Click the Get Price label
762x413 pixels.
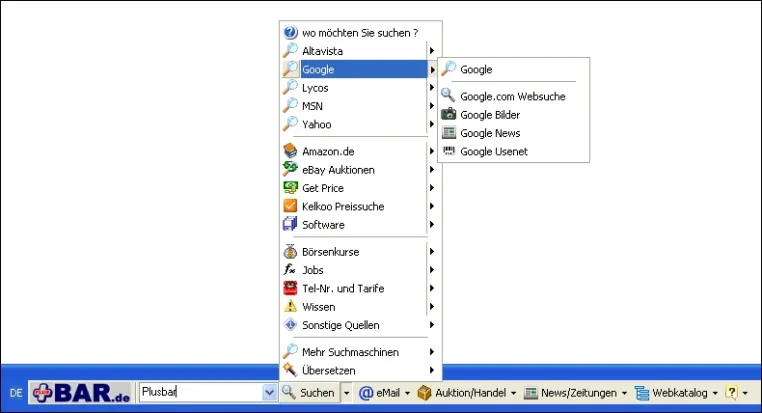(x=323, y=188)
